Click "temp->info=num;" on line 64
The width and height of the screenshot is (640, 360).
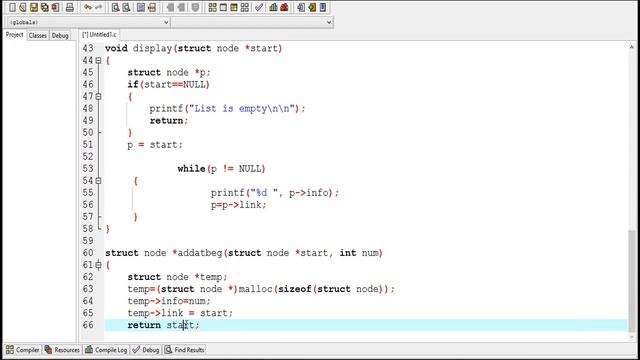point(169,301)
